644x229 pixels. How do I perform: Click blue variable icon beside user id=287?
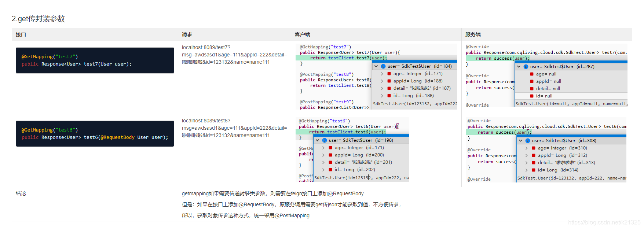point(526,67)
